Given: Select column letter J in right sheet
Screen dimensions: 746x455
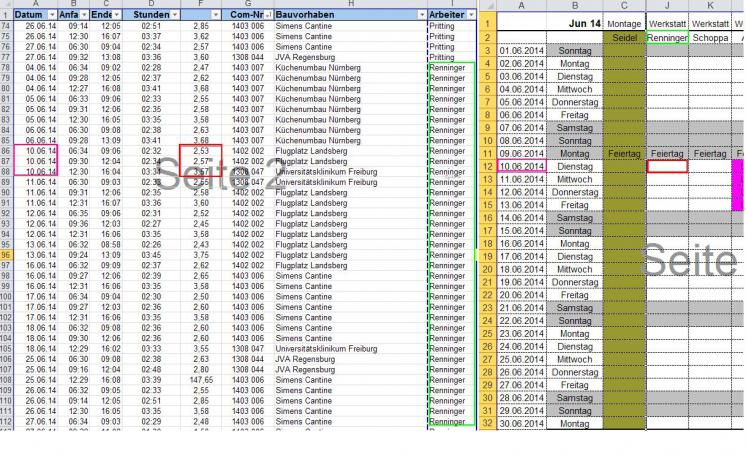Looking at the screenshot, I should tap(667, 6).
